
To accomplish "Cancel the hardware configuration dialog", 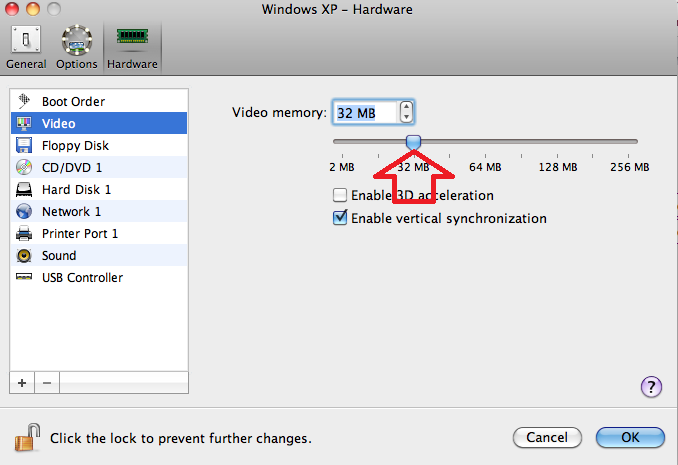I will pyautogui.click(x=547, y=437).
